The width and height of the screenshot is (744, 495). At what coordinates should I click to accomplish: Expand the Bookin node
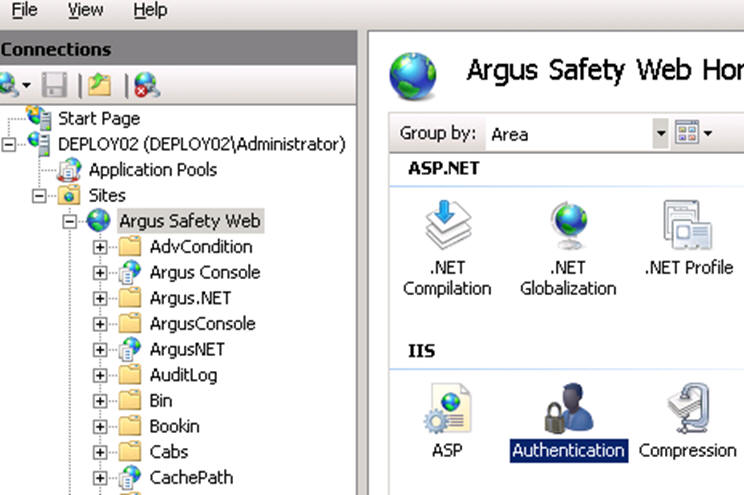[x=100, y=427]
